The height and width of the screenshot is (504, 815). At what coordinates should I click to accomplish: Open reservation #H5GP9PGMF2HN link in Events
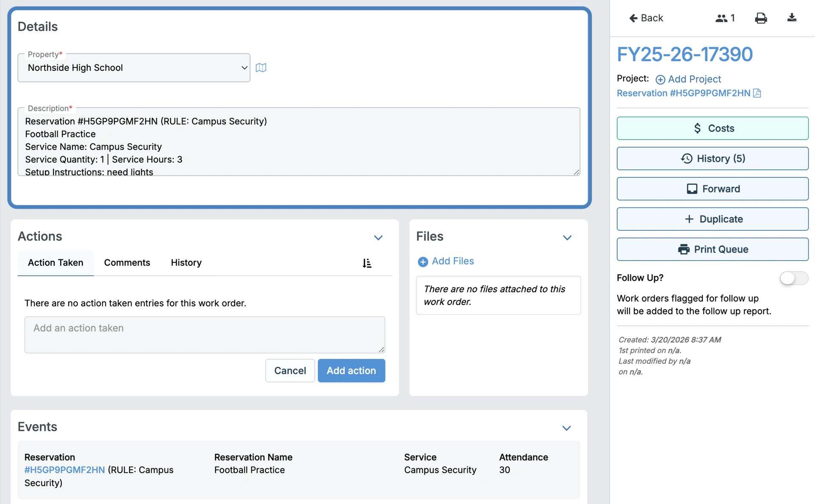pyautogui.click(x=65, y=470)
